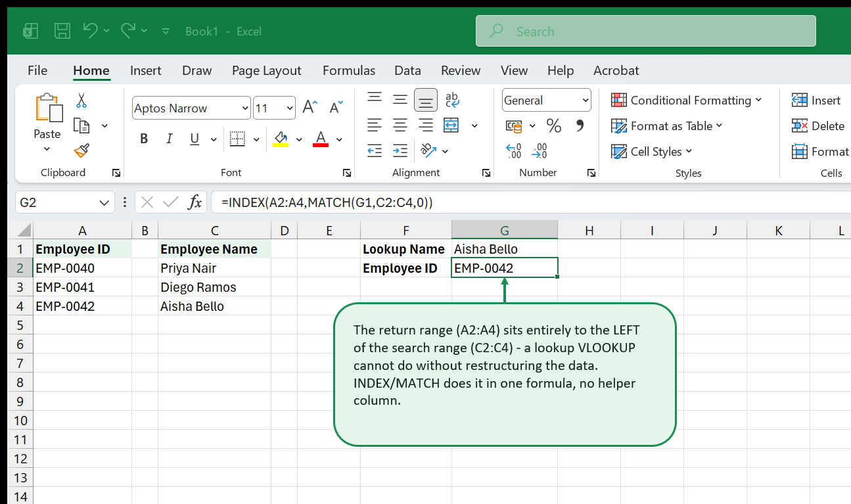Image resolution: width=851 pixels, height=504 pixels.
Task: Open the Customize Quick Access Toolbar menu
Action: tap(166, 31)
